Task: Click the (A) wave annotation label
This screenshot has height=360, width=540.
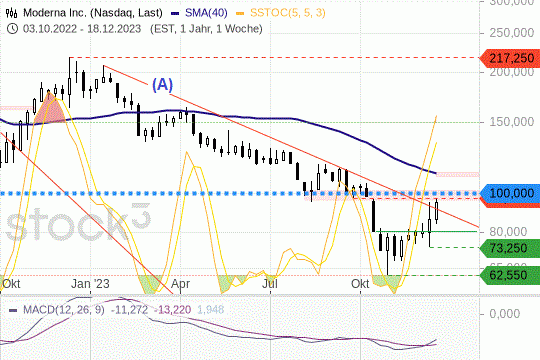Action: [x=162, y=84]
